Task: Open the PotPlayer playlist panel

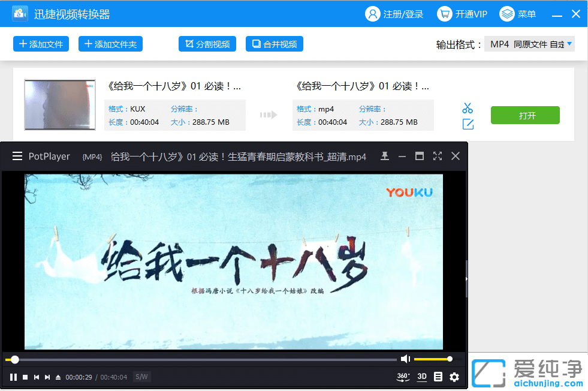Action: tap(438, 377)
